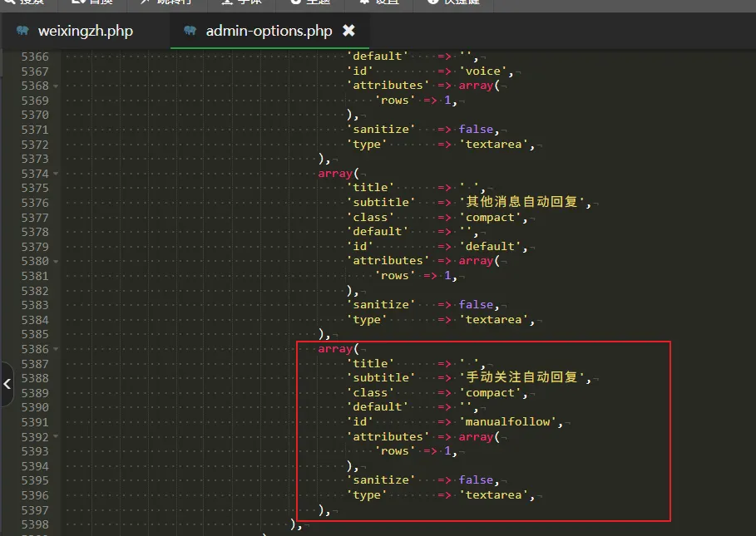
Task: Open the theme (主题) picker
Action: (x=311, y=2)
